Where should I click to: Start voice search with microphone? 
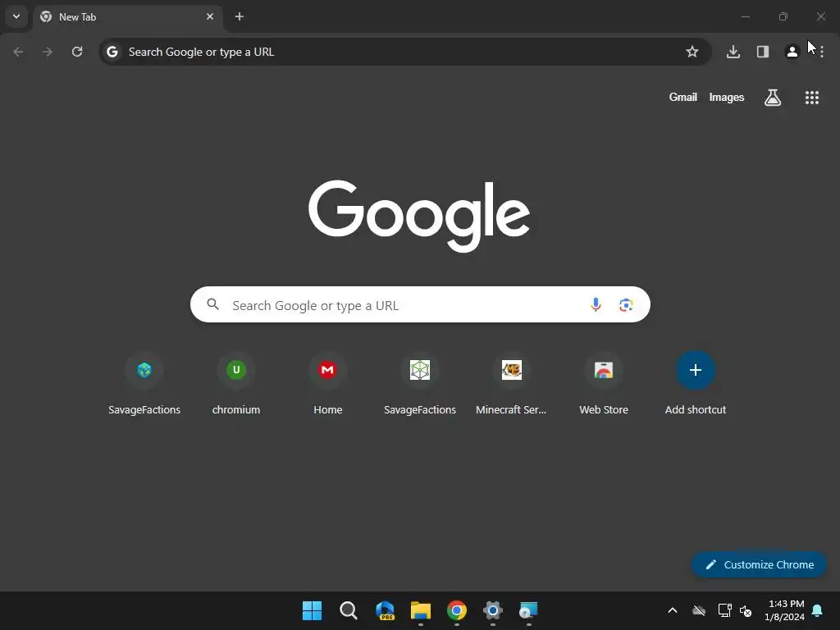pos(596,305)
